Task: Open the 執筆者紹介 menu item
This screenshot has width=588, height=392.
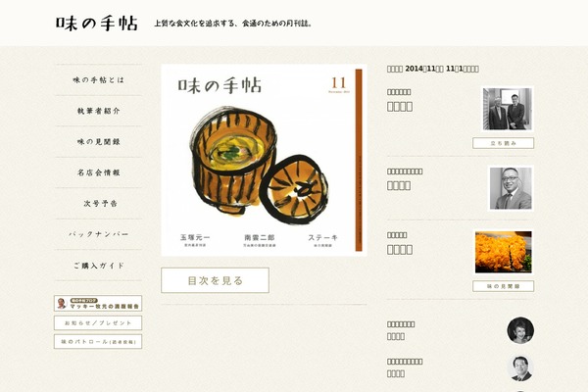Action: [98, 111]
